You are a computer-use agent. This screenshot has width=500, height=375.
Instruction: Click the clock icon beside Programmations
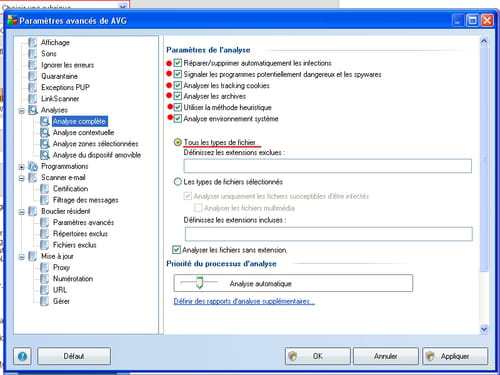(33, 166)
